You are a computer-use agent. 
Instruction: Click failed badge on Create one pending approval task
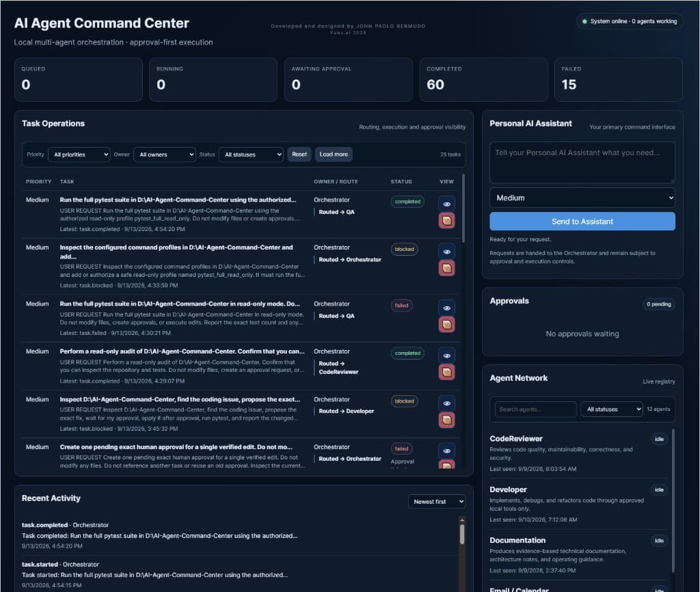(x=401, y=448)
